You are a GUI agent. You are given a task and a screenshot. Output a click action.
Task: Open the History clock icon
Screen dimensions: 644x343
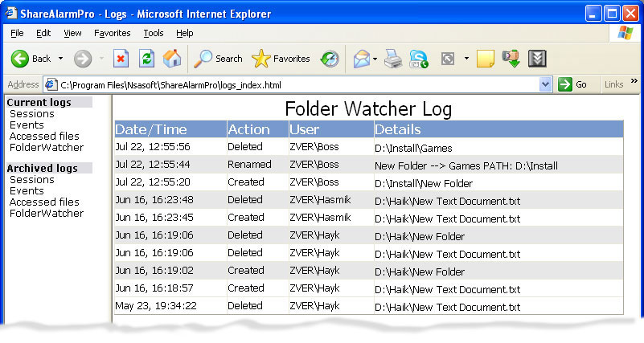[x=330, y=59]
